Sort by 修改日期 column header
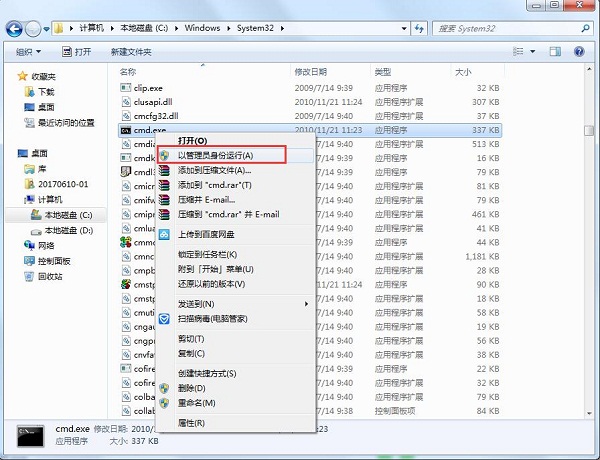 310,72
